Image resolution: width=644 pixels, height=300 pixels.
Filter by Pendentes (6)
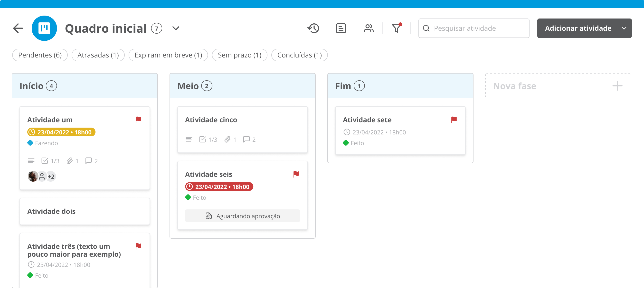(40, 55)
